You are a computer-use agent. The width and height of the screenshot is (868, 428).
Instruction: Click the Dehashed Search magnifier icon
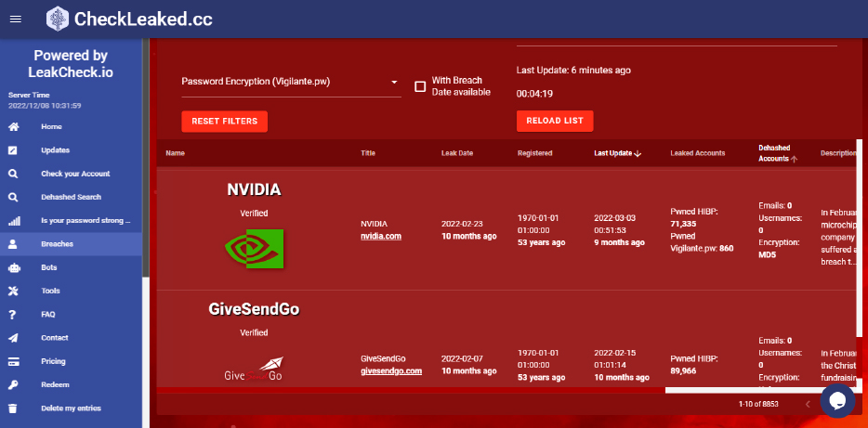point(13,197)
